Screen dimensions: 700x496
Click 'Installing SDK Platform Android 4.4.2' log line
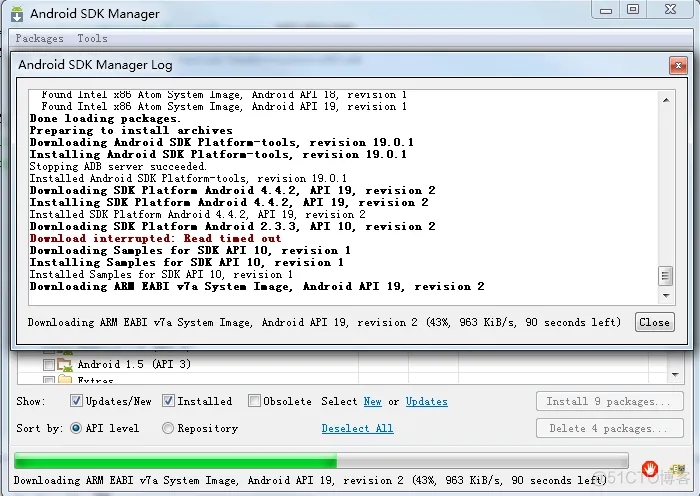(x=229, y=202)
